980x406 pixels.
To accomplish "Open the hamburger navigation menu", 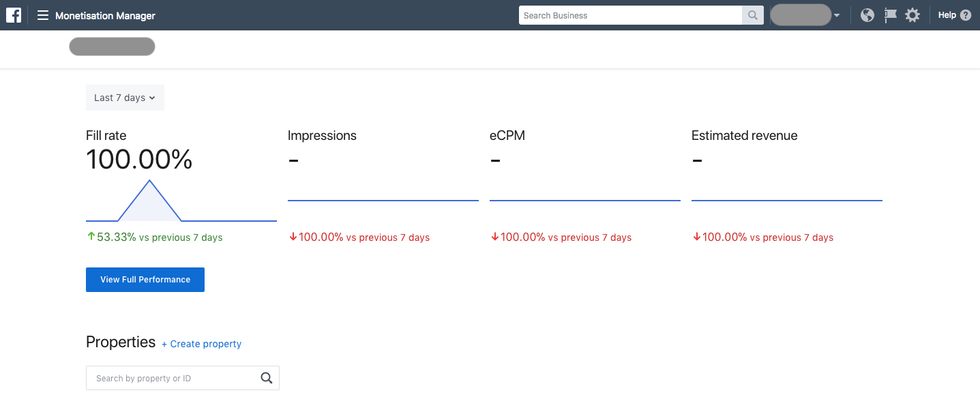I will tap(43, 16).
